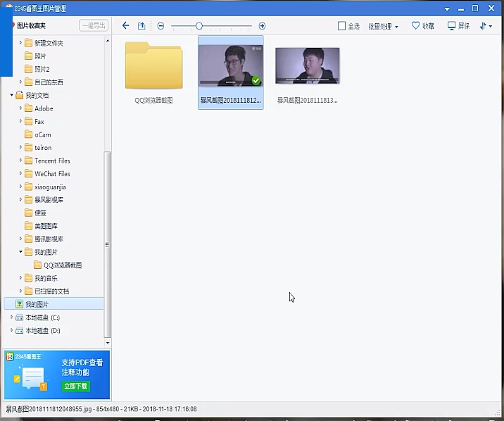Open the 批量处理 dropdown
Image resolution: width=504 pixels, height=421 pixels.
(x=383, y=26)
